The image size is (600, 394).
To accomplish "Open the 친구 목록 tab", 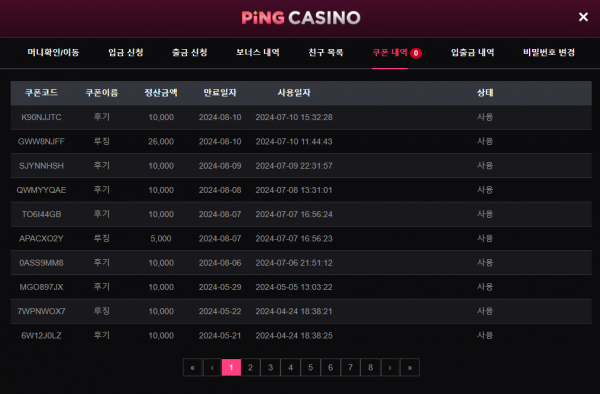I will [x=326, y=52].
